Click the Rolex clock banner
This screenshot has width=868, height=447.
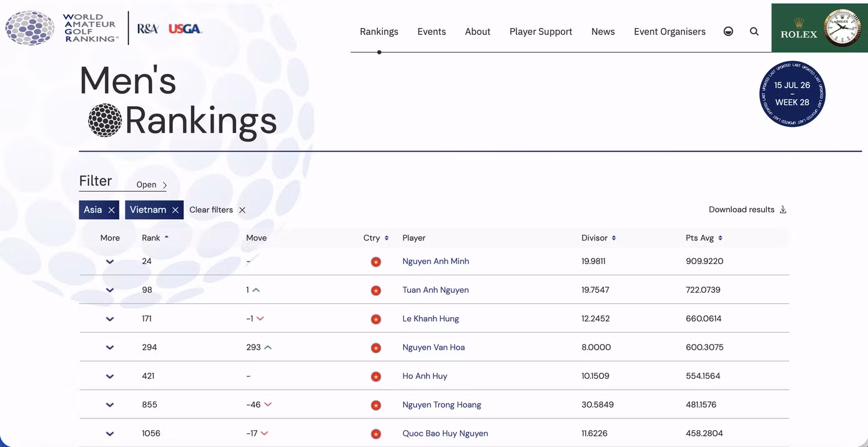[x=820, y=28]
